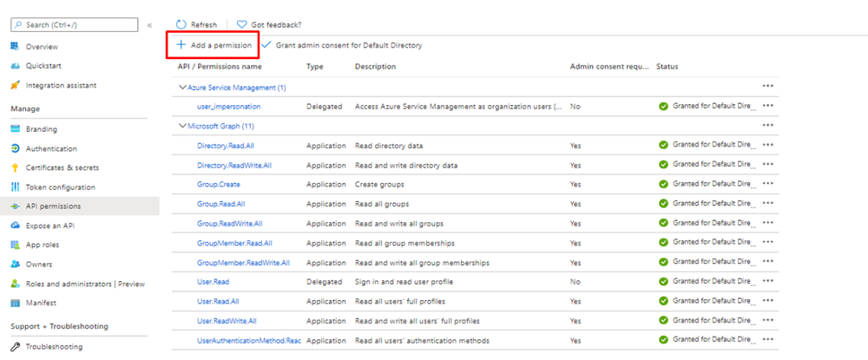Click the Refresh icon in toolbar
Screen dimensions: 868x360
coord(181,25)
